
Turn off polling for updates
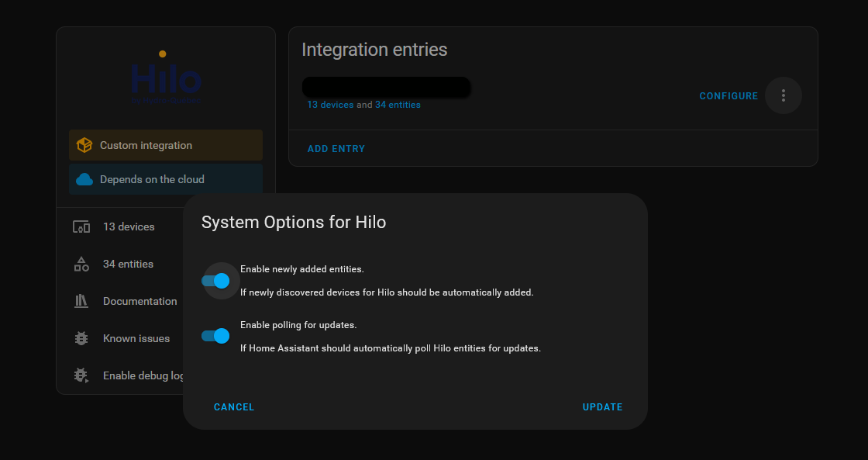215,336
